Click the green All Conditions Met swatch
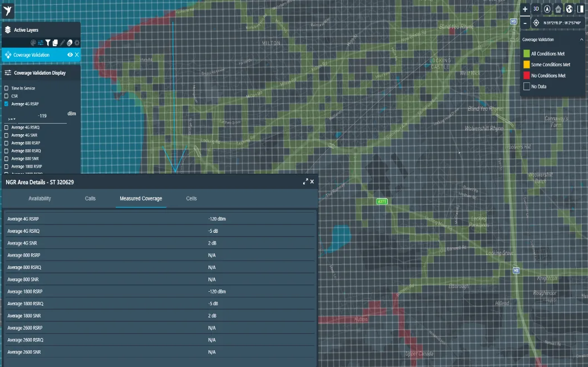Screen dimensions: 588x367 pos(526,53)
